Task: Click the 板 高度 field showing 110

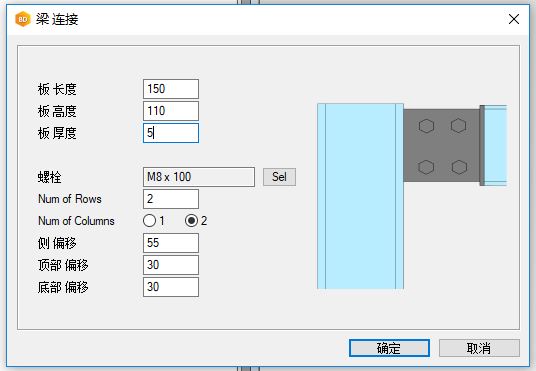Action: coord(171,111)
